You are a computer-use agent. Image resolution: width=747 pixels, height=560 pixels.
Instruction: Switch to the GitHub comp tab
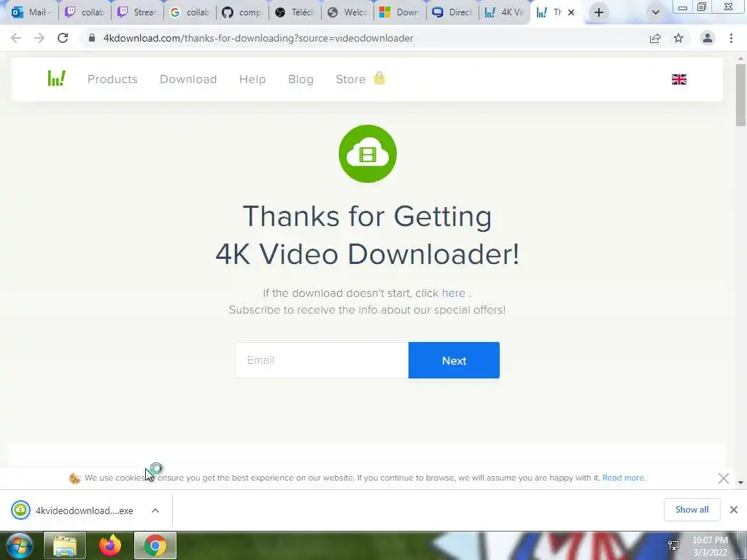pyautogui.click(x=242, y=12)
